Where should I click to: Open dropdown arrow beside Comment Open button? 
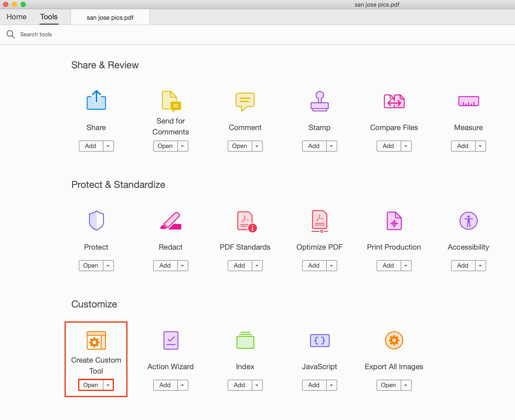(257, 146)
